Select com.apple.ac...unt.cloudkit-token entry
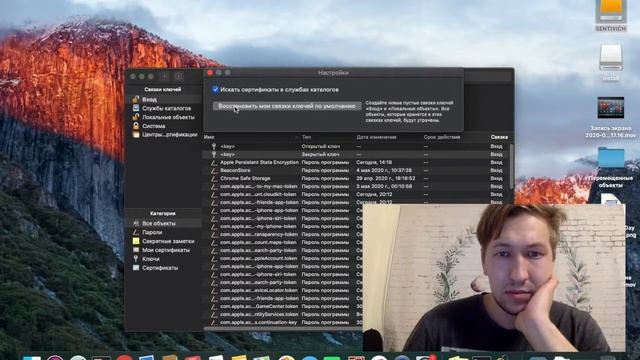640x360 pixels. click(258, 194)
